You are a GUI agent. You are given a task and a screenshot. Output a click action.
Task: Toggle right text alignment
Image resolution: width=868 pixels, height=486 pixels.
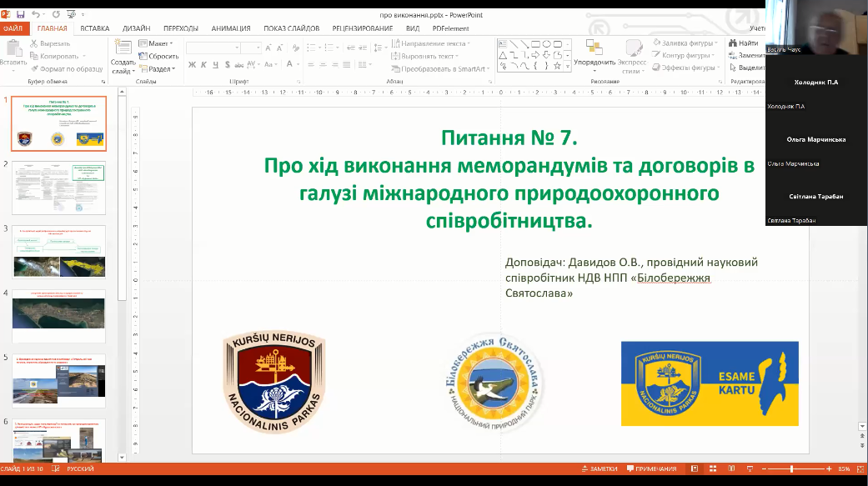[335, 65]
